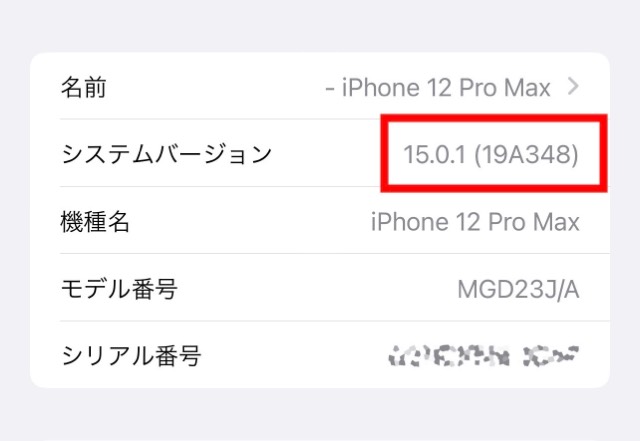Viewport: 640px width, 441px height.
Task: Select 機種名 value iPhone 12 Pro Max
Action: 475,222
